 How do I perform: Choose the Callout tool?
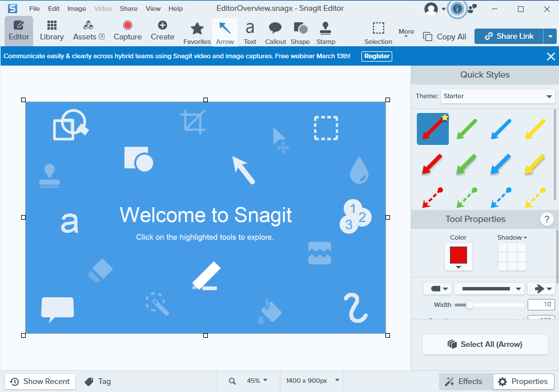pyautogui.click(x=275, y=32)
